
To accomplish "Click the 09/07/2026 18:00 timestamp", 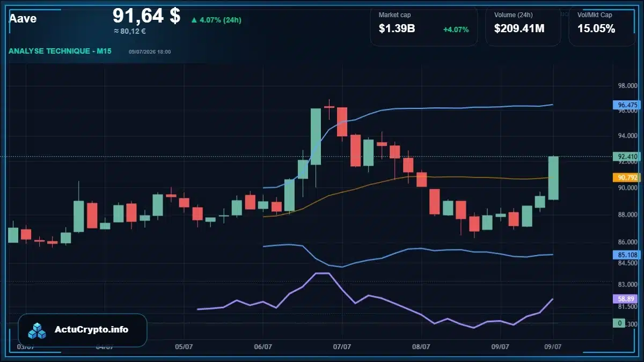I will click(x=150, y=51).
